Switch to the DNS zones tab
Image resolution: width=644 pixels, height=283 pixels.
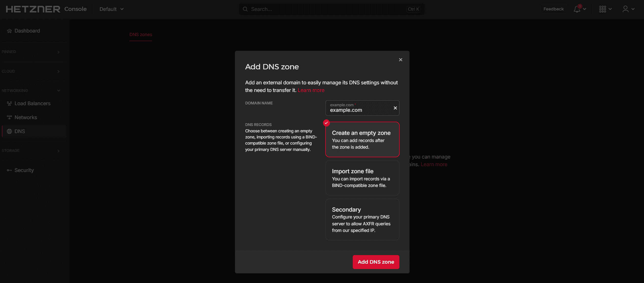141,35
